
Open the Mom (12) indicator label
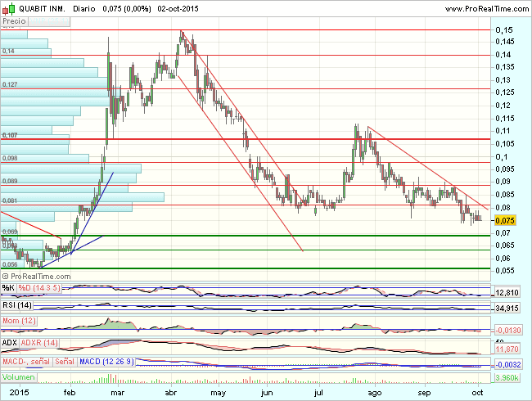point(19,321)
